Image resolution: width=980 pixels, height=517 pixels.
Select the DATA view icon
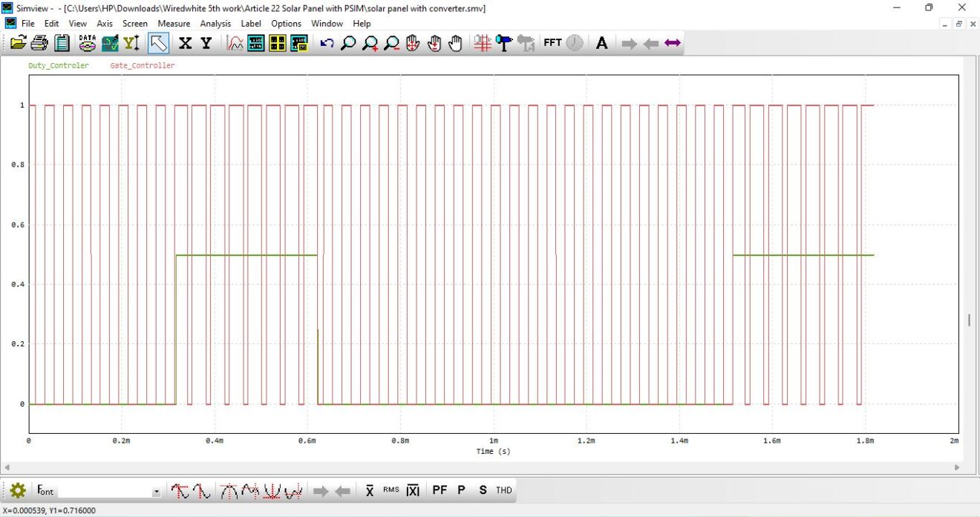(87, 42)
